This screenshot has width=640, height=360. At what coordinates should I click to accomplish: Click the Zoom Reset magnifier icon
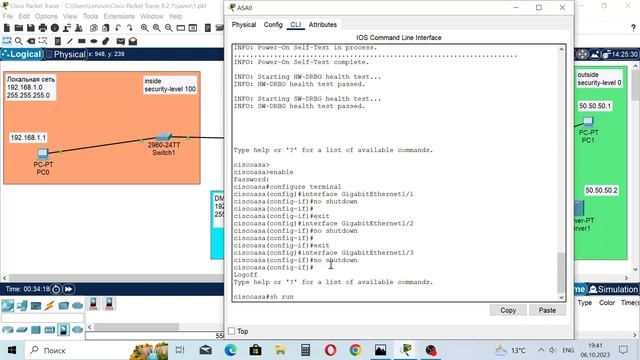click(x=157, y=28)
